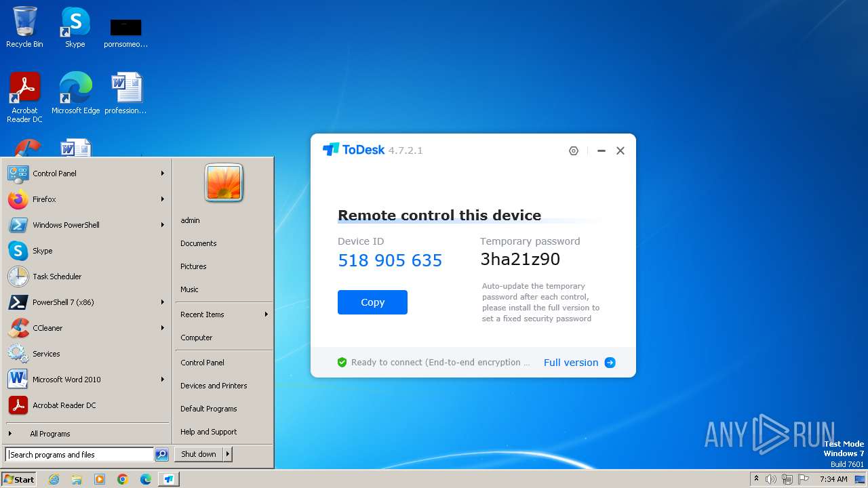
Task: Click the Start menu search magnifier button
Action: pos(161,455)
